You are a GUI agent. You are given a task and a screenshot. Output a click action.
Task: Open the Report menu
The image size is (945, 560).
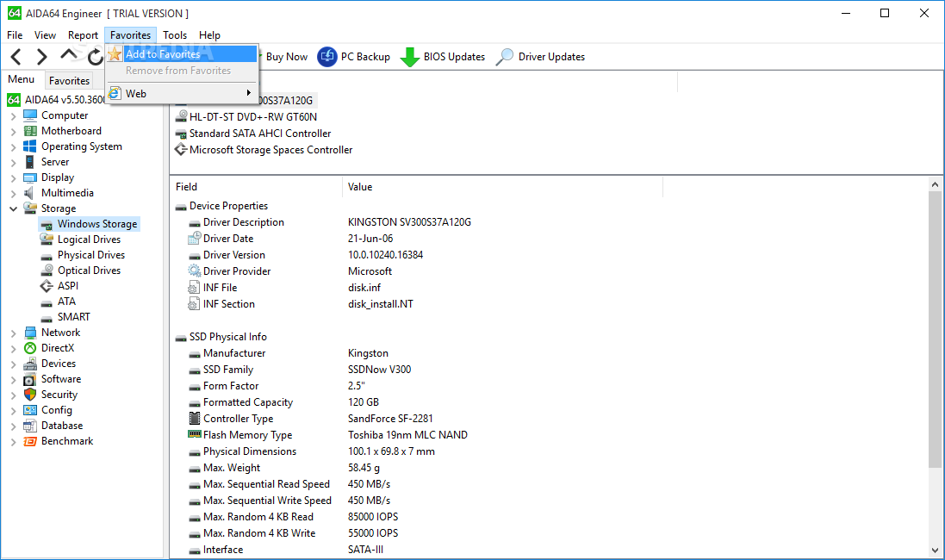click(x=84, y=35)
